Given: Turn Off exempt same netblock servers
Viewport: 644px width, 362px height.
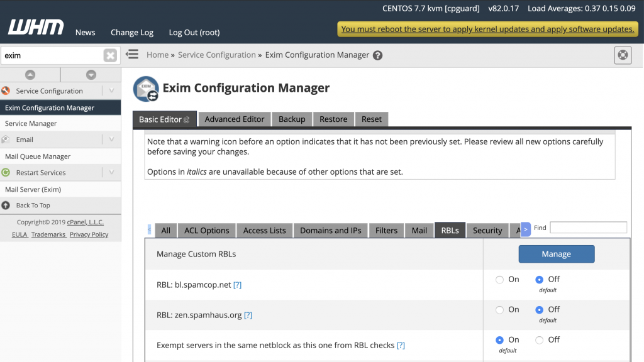Looking at the screenshot, I should (539, 340).
